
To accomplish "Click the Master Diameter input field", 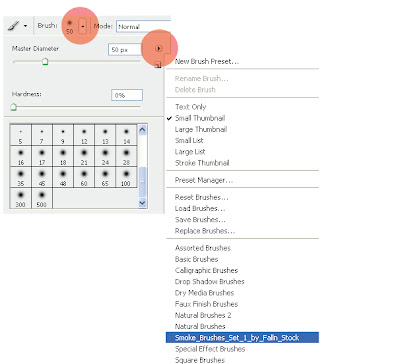I will (x=125, y=50).
